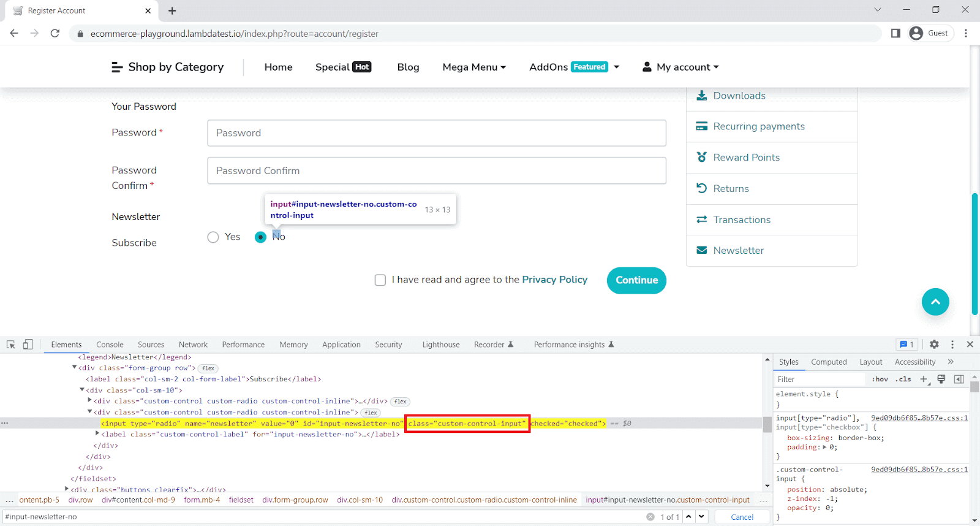The image size is (980, 526).
Task: Open Shop by Category hamburger menu
Action: [x=167, y=67]
